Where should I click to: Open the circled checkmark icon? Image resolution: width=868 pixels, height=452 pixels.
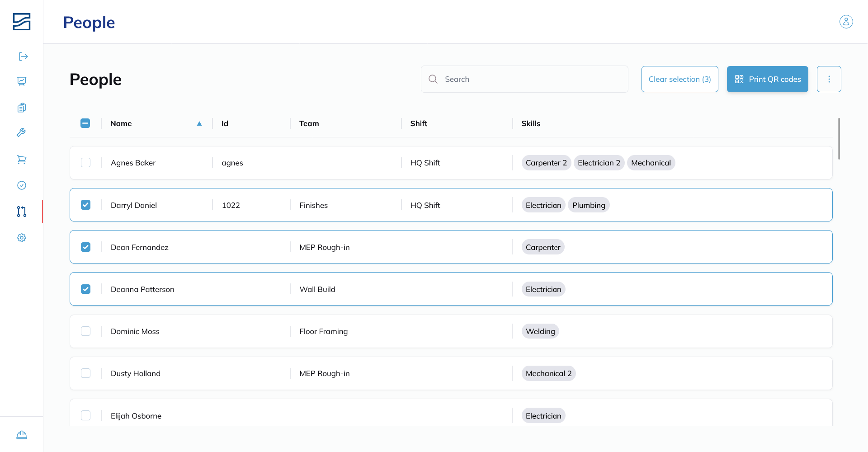(x=22, y=185)
